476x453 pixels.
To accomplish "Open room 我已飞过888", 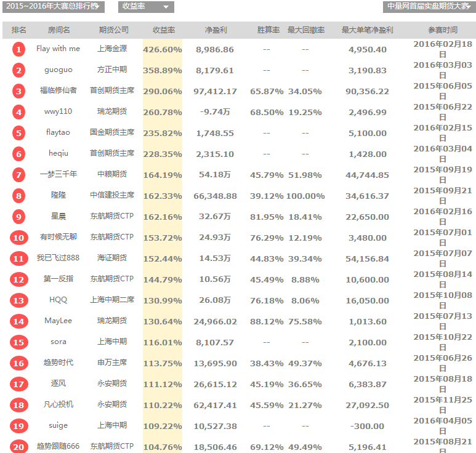I will (58, 258).
